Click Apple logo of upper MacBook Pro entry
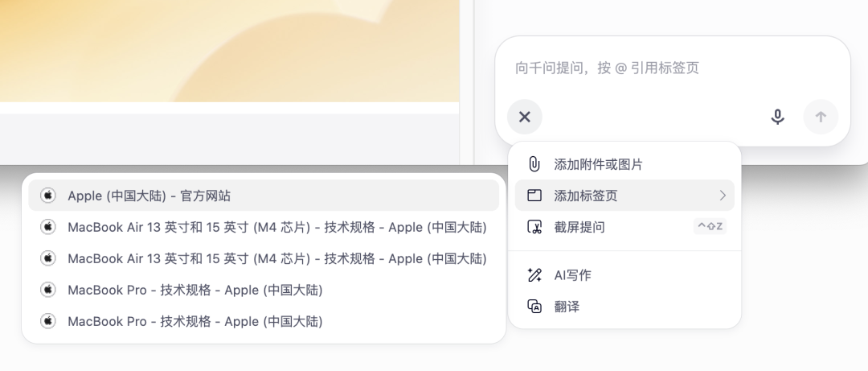The image size is (868, 371). (x=48, y=290)
